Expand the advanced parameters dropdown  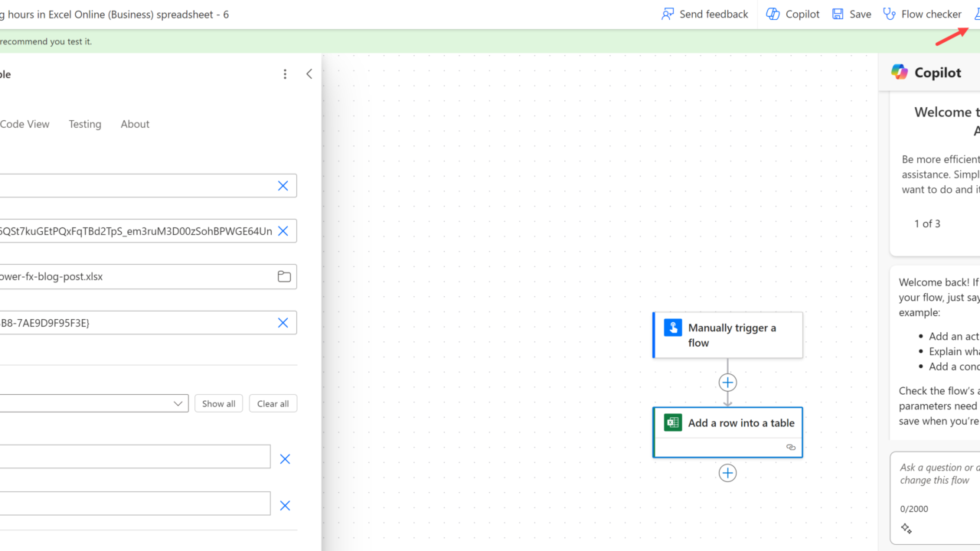click(178, 403)
